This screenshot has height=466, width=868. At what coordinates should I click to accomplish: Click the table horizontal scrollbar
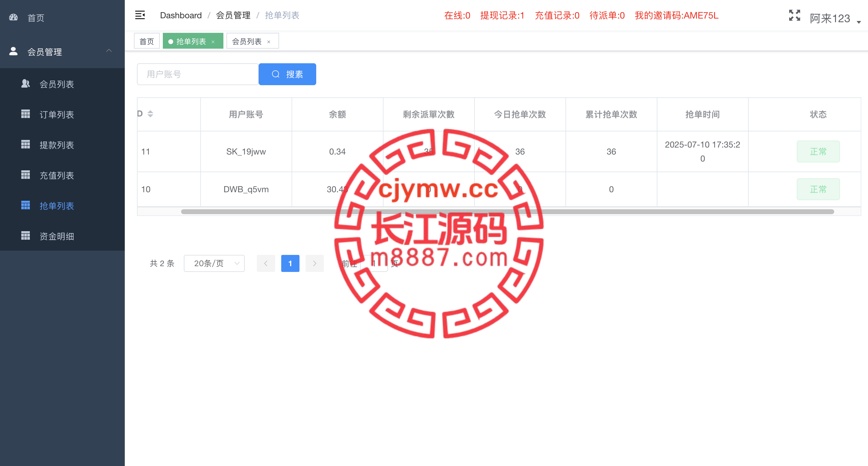click(x=507, y=212)
